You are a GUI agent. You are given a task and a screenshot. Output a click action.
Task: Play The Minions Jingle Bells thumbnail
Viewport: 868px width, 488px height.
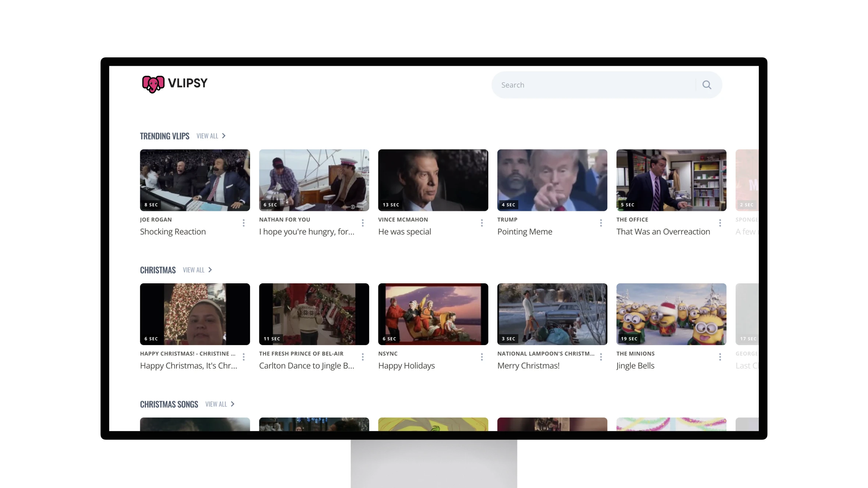[x=671, y=314]
